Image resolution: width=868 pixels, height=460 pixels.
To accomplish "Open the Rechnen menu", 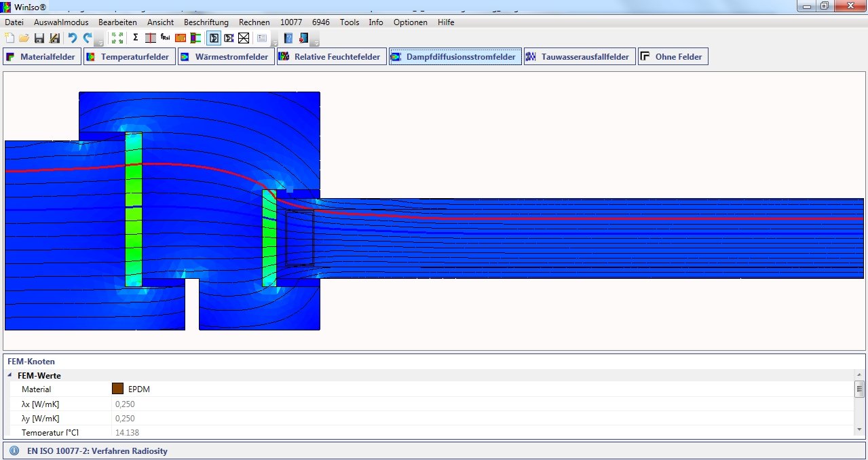I will pyautogui.click(x=254, y=22).
